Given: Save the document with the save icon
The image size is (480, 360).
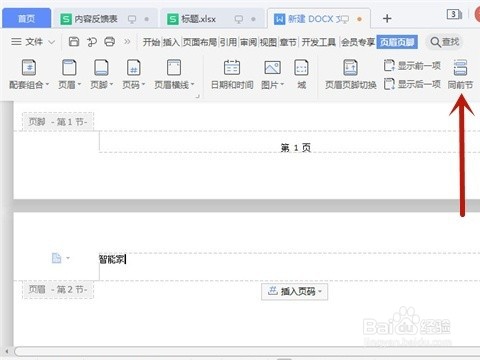Looking at the screenshot, I should (x=74, y=42).
